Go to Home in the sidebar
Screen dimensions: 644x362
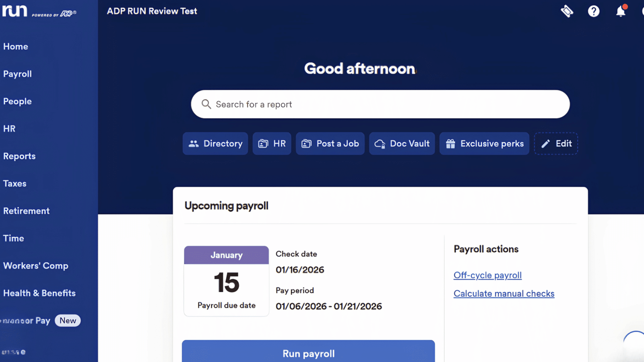[16, 46]
